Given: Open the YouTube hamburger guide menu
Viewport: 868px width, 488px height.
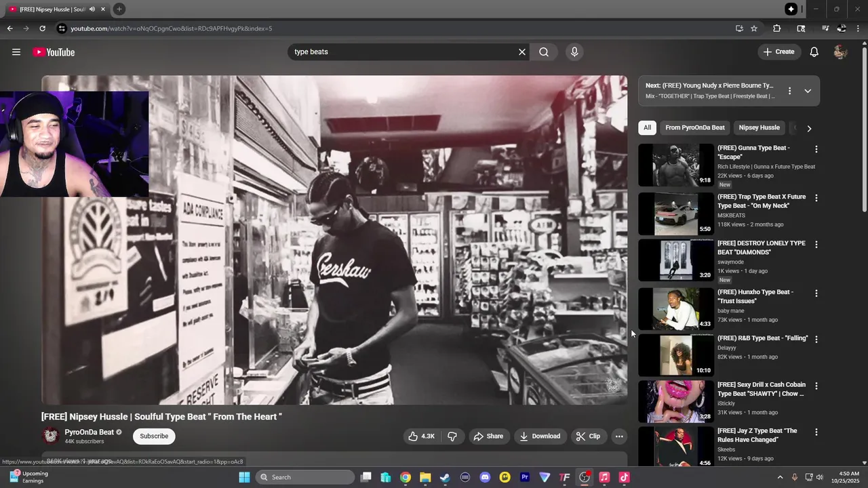Looking at the screenshot, I should point(16,52).
